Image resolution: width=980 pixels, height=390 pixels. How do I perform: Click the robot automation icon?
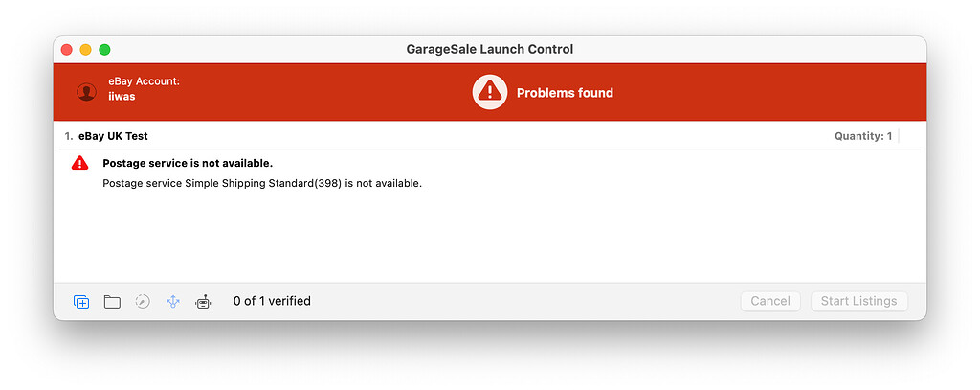coord(203,302)
